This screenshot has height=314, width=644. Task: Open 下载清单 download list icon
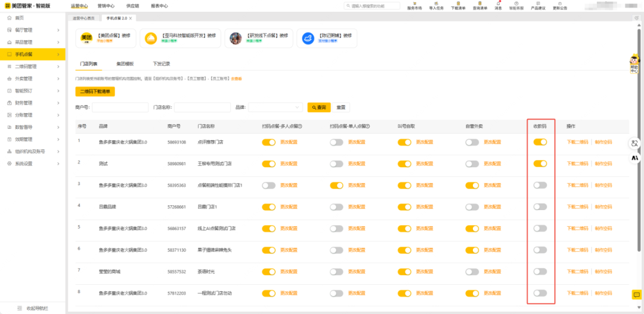[458, 4]
